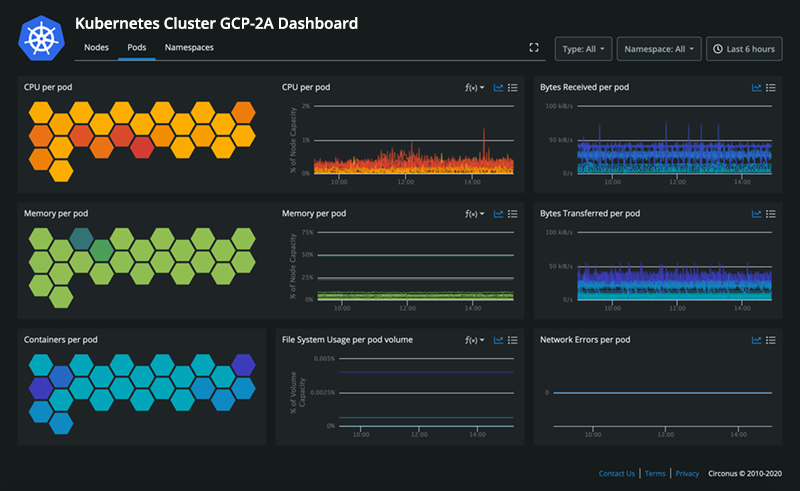800x491 pixels.
Task: Enter fullscreen dashboard mode
Action: [534, 48]
